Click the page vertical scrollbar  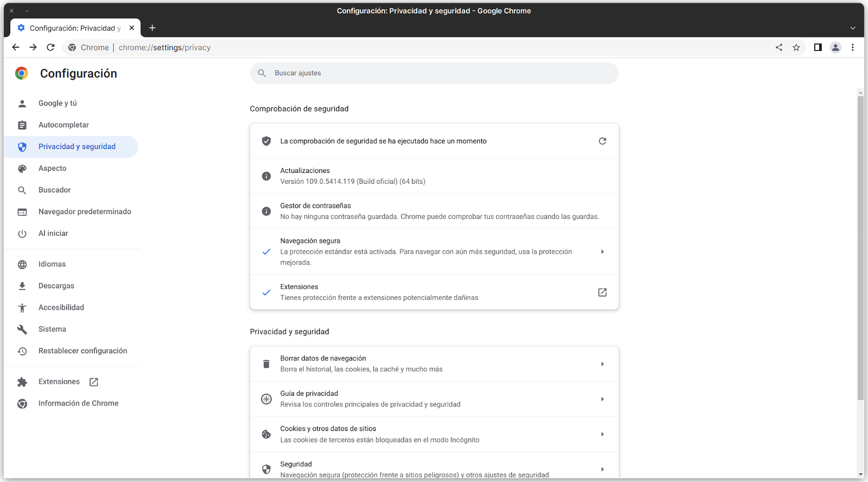coord(860,248)
